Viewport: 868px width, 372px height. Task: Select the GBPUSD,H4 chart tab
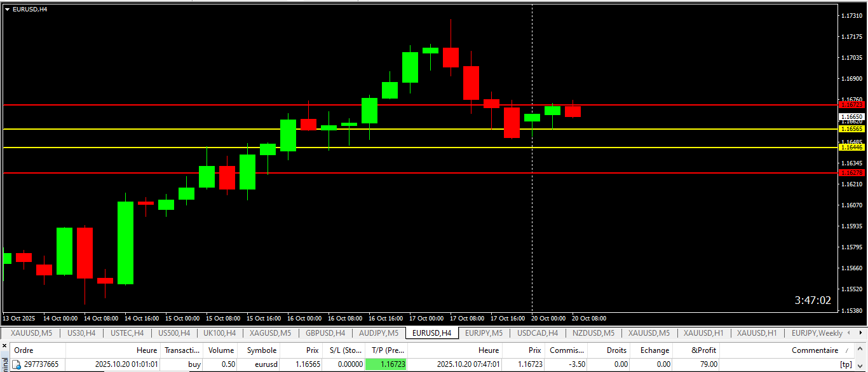325,333
